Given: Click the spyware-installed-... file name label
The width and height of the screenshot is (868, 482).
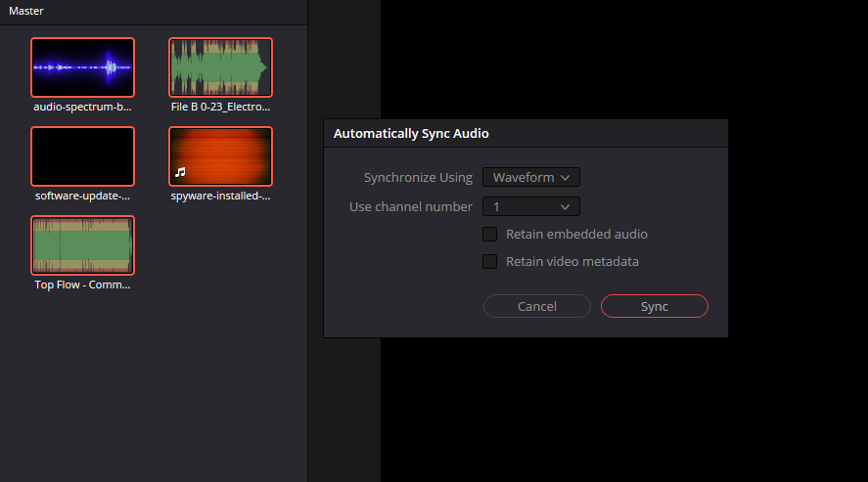Looking at the screenshot, I should click(x=220, y=196).
